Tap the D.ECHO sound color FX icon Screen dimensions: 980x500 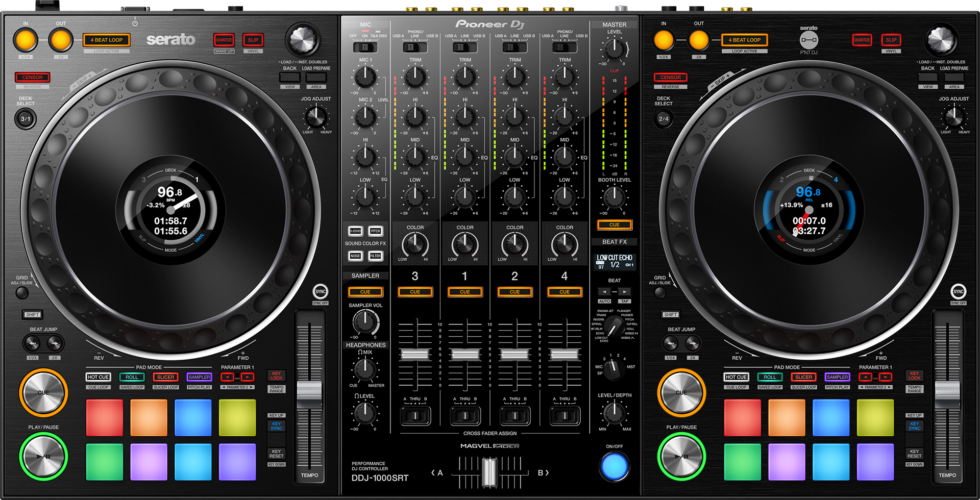pyautogui.click(x=355, y=231)
